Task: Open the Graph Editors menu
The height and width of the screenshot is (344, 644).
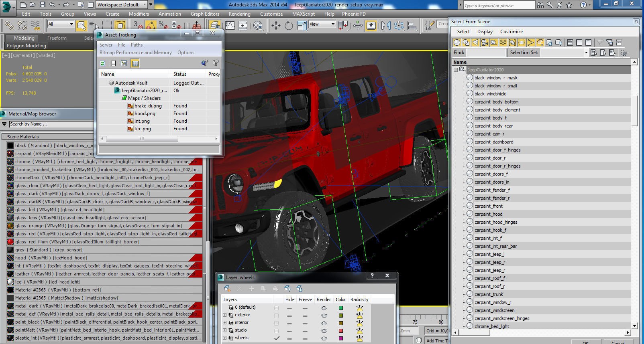Action: (x=205, y=14)
